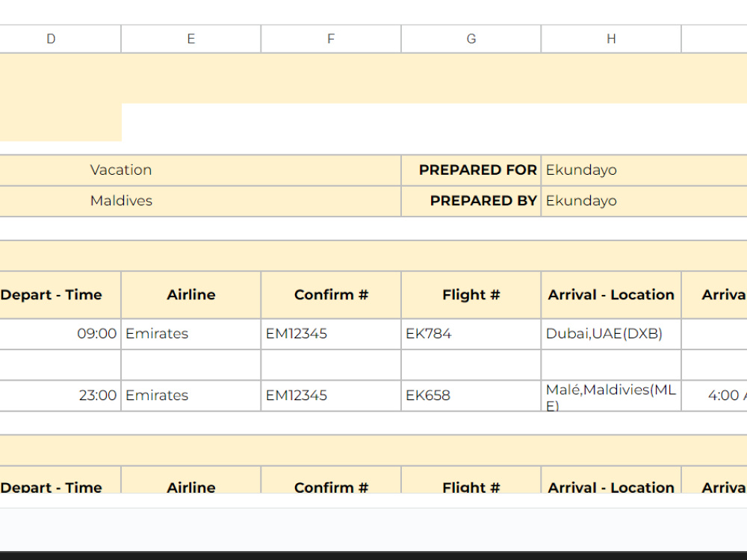747x560 pixels.
Task: Click Ekundayo next to PREPARED FOR
Action: (644, 170)
